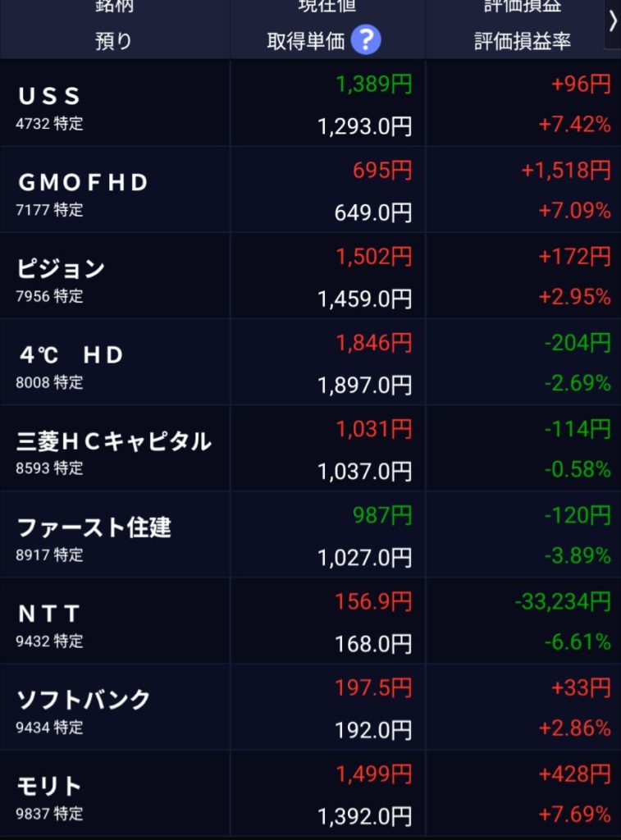Image resolution: width=621 pixels, height=840 pixels.
Task: Expand more columns with the right chevron
Action: click(612, 23)
